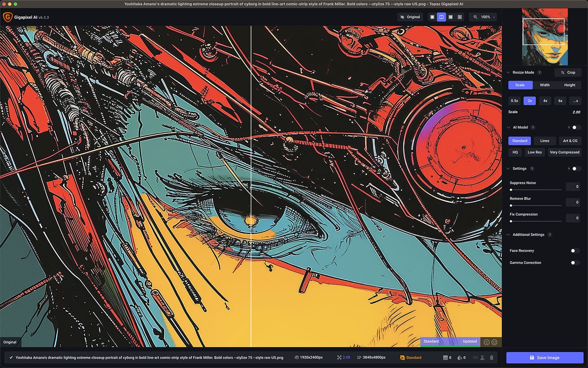Viewport: 588px width, 368px height.
Task: Click the neutral face rating icon
Action: point(494,342)
